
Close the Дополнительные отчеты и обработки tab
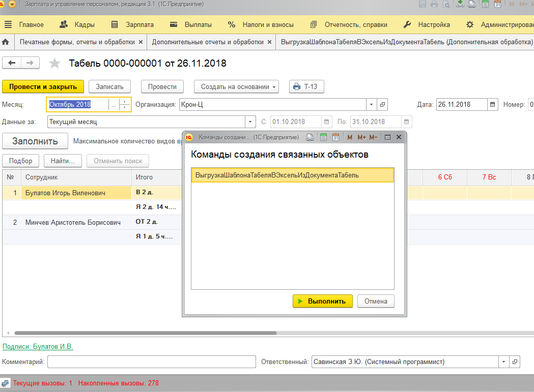269,42
